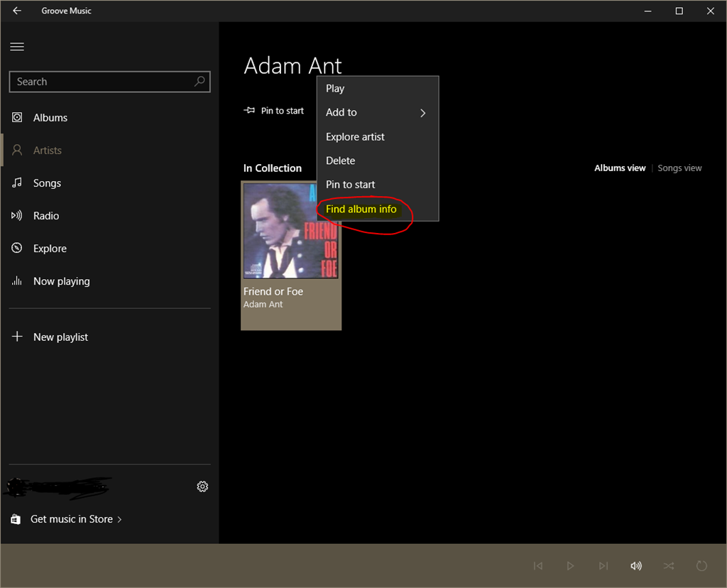
Task: Open Radio in the sidebar
Action: point(109,216)
